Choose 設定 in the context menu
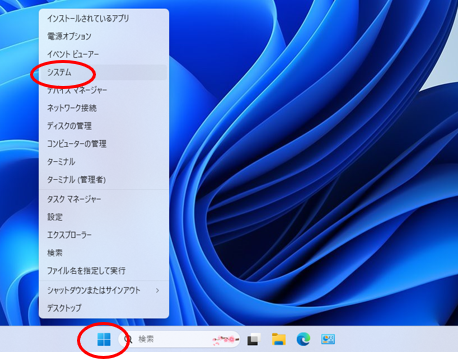This screenshot has width=458, height=362. [104, 217]
